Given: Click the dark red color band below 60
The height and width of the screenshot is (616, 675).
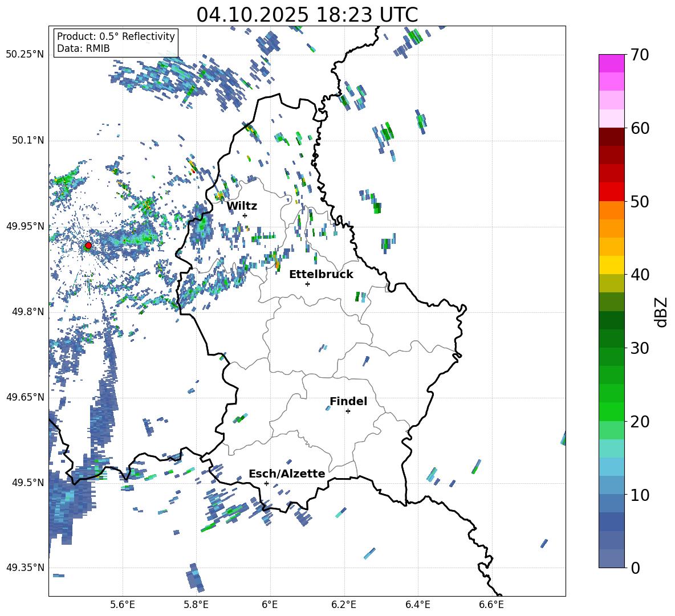Looking at the screenshot, I should pyautogui.click(x=611, y=137).
